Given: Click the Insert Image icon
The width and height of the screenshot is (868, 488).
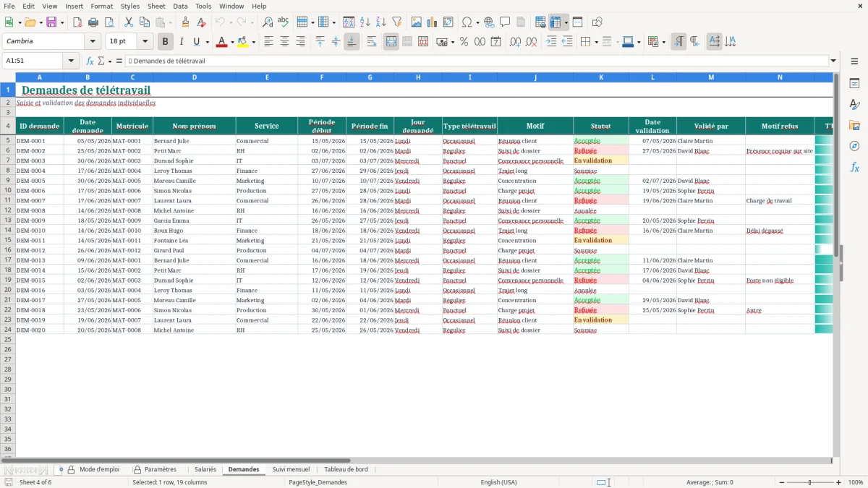Looking at the screenshot, I should click(417, 22).
